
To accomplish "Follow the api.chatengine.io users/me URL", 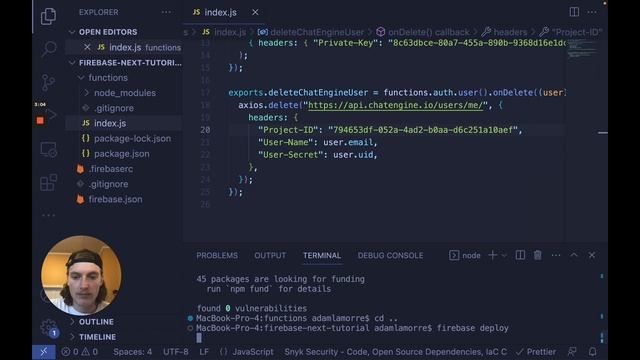I will [395, 105].
